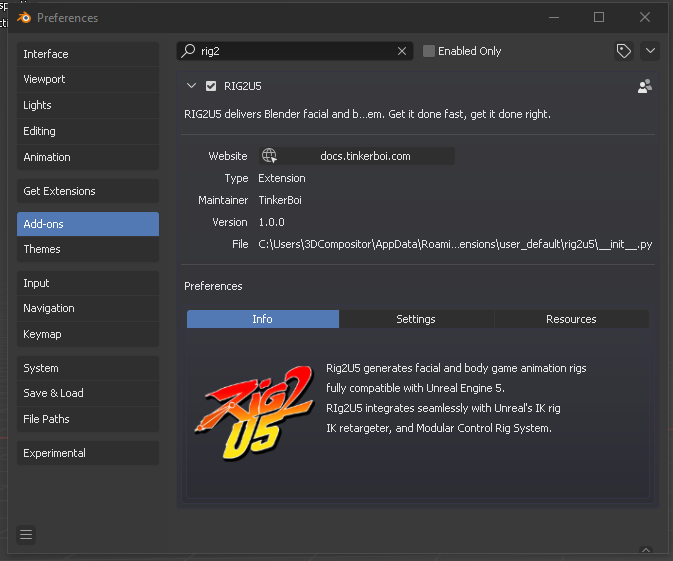Open the Keymap preferences section

pos(88,334)
